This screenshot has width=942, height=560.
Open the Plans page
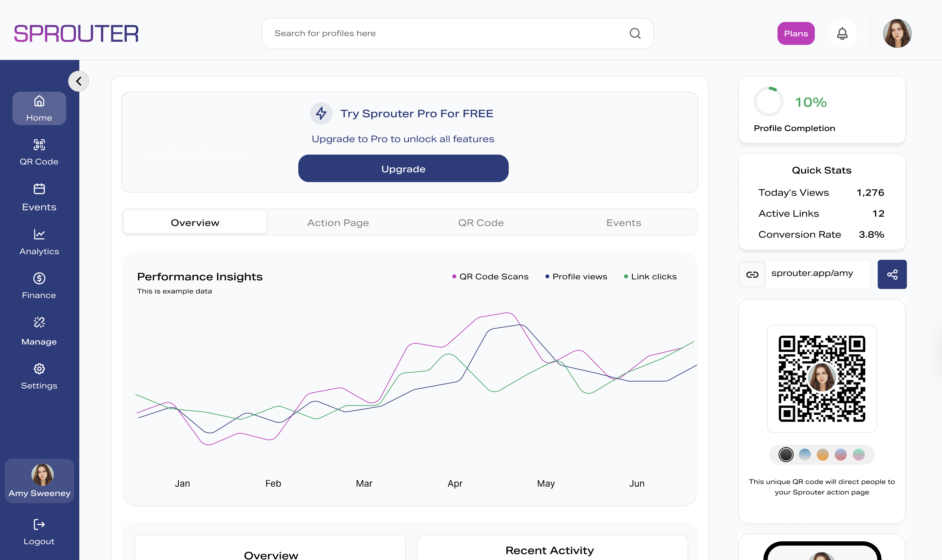click(x=796, y=33)
